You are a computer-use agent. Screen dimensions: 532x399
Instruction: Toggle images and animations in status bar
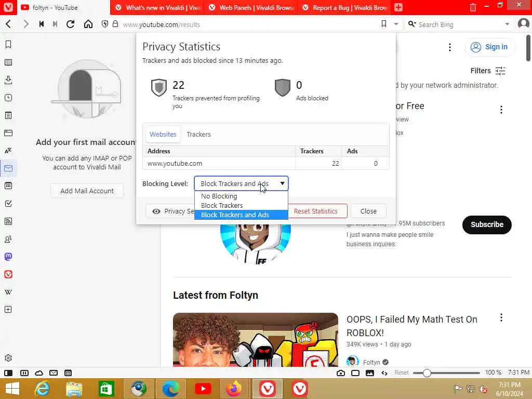point(370,373)
